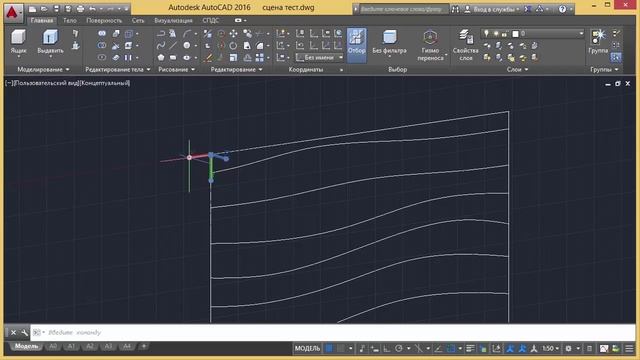Toggle МОДЕЛЬ model space button
The height and width of the screenshot is (360, 640).
[x=307, y=349]
